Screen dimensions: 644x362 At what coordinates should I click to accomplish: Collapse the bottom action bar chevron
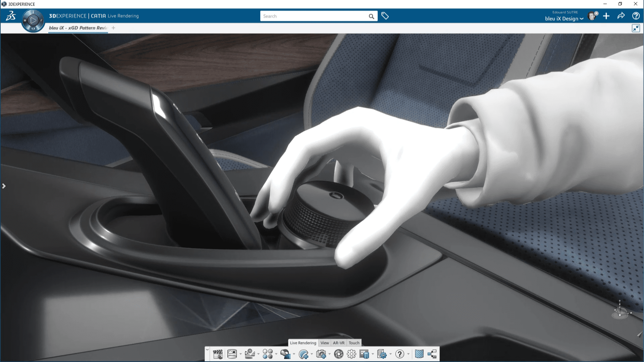[x=207, y=350]
